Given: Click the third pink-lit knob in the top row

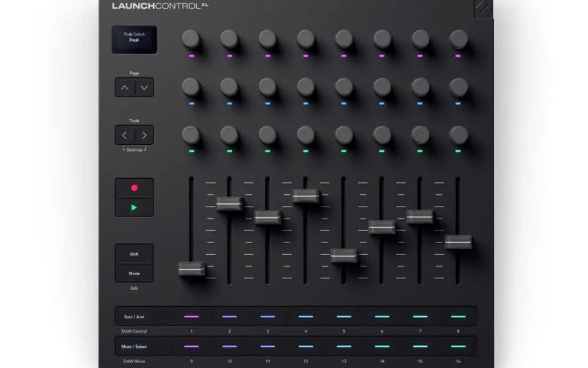Looking at the screenshot, I should tap(268, 39).
